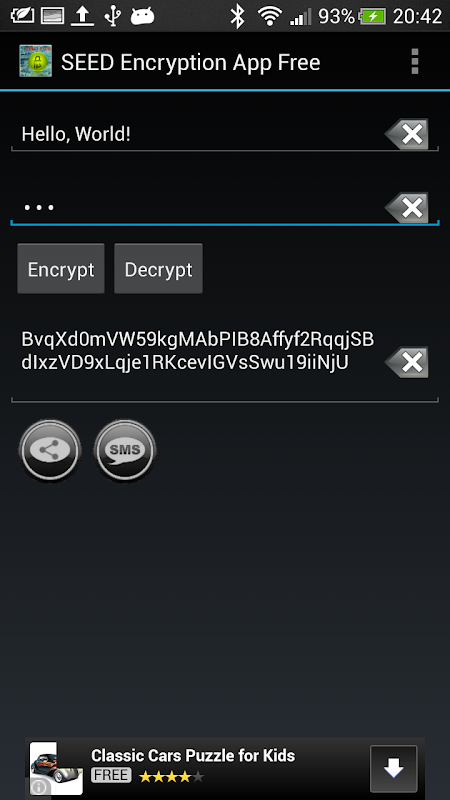
Task: Tap the upload notification icon
Action: [x=82, y=16]
